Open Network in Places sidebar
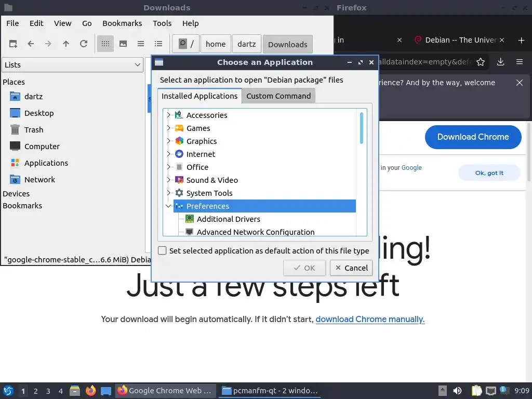 (39, 180)
